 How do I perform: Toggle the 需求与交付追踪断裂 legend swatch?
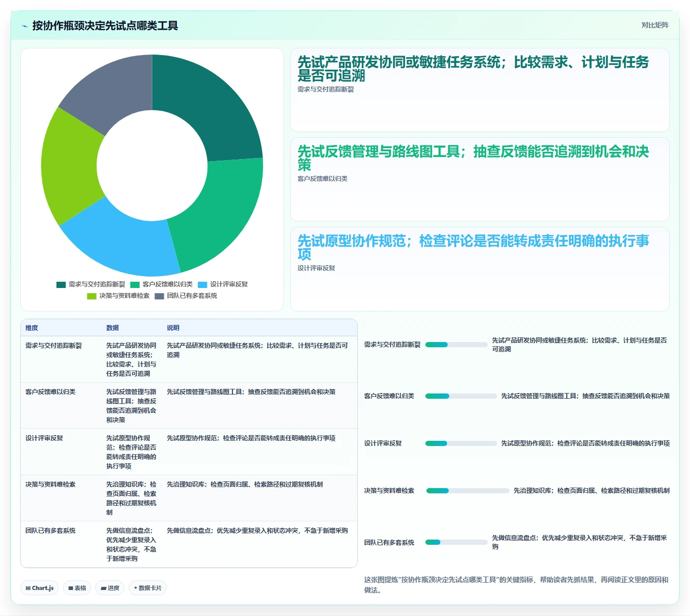click(61, 284)
